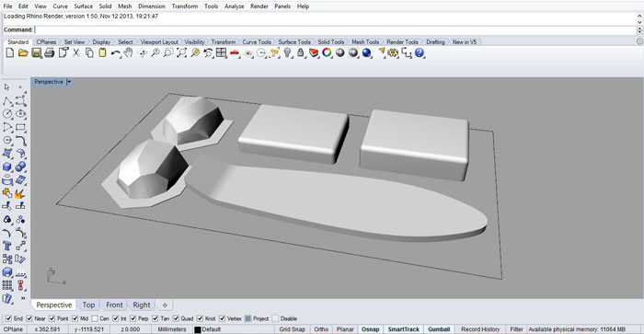Click the Record History button

pos(479,329)
